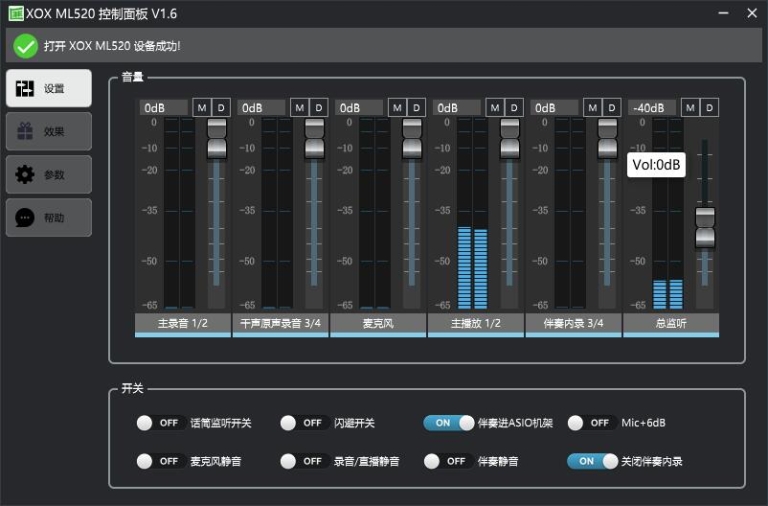Select the 总监听 channel label
This screenshot has width=768, height=506.
pyautogui.click(x=671, y=324)
